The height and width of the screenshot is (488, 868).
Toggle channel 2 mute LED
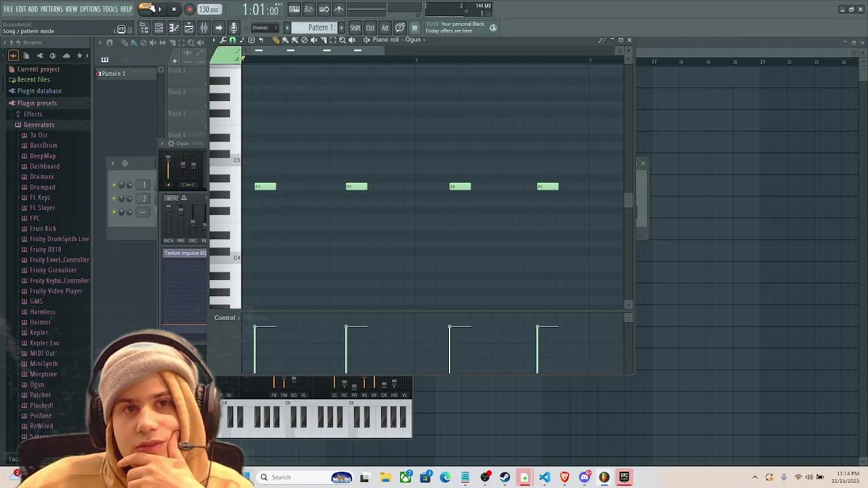(x=114, y=199)
